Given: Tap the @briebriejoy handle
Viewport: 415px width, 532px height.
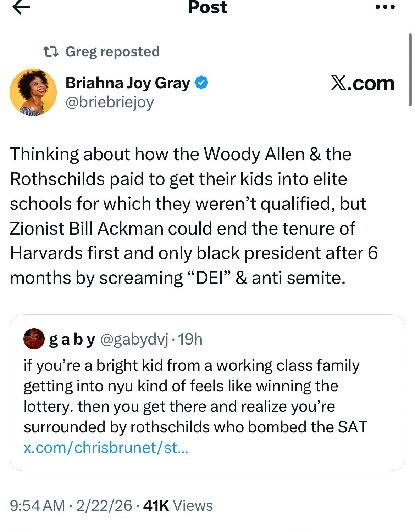Looking at the screenshot, I should coord(110,102).
